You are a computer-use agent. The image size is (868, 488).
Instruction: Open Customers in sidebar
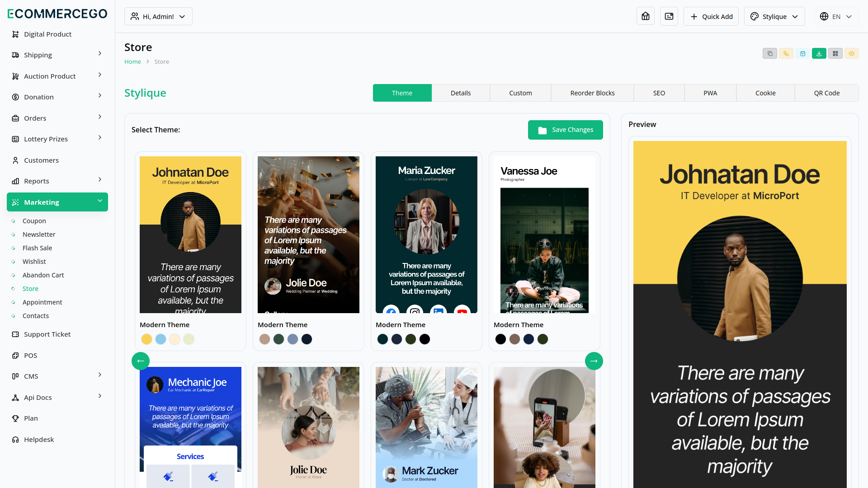pyautogui.click(x=57, y=160)
